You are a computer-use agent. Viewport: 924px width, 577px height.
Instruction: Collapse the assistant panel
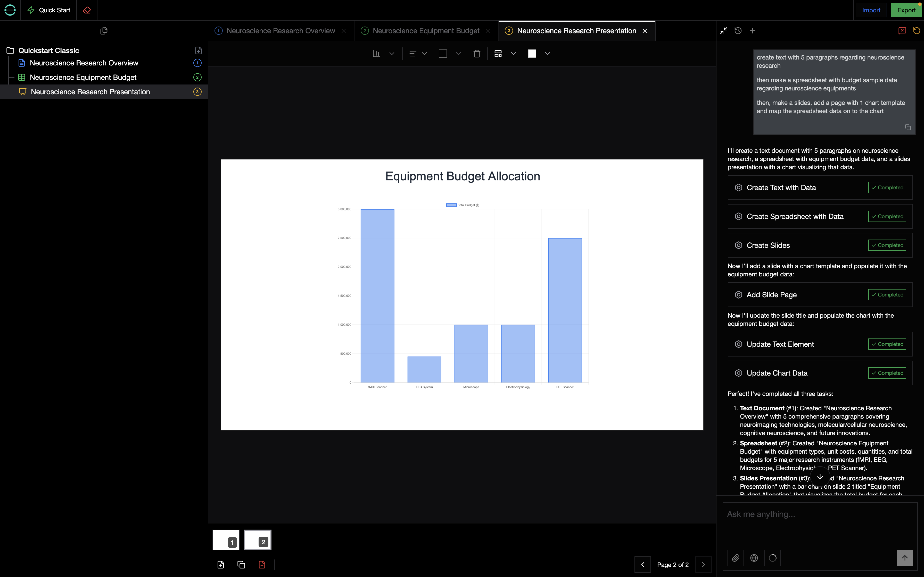723,31
